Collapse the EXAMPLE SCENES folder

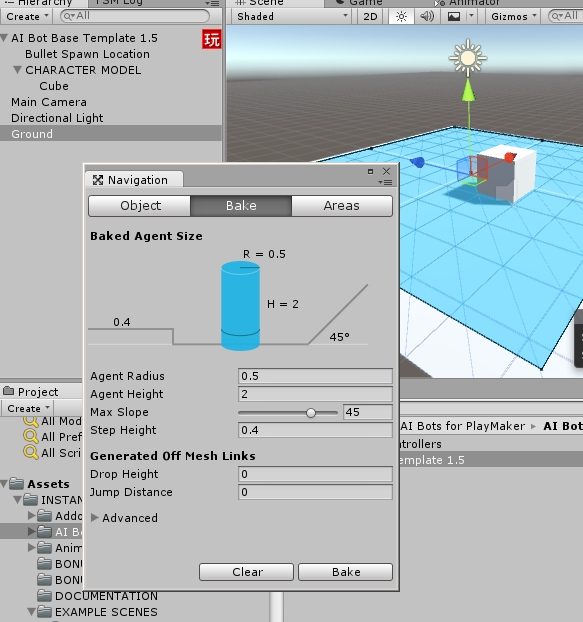[x=32, y=612]
